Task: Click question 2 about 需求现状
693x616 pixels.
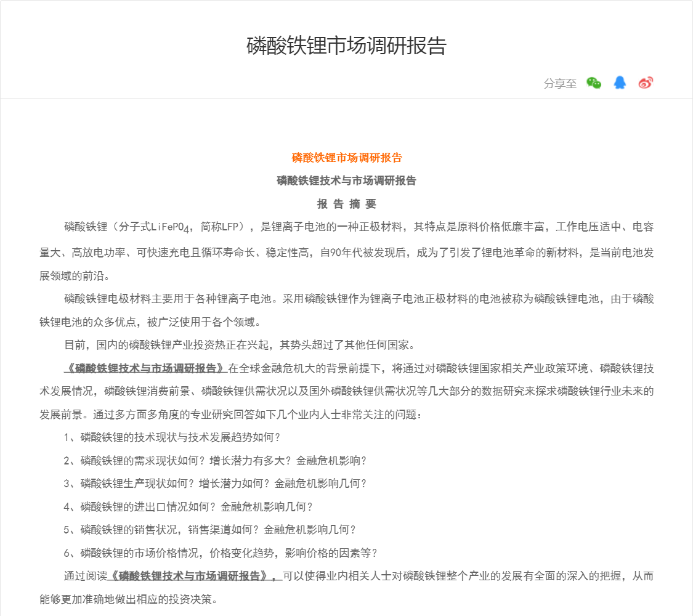Action: pyautogui.click(x=215, y=461)
